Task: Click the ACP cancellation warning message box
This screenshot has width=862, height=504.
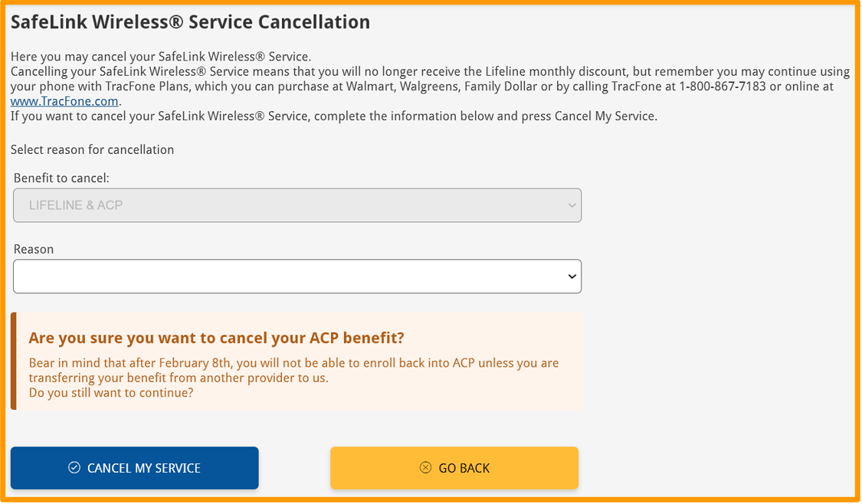Action: tap(297, 361)
